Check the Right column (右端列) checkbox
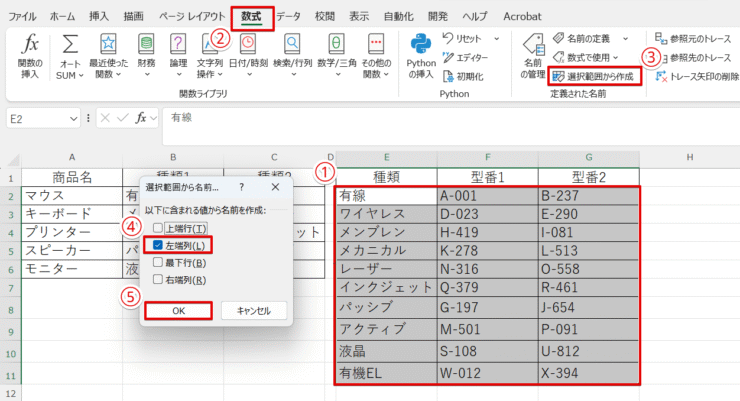This screenshot has width=740, height=401. click(158, 279)
